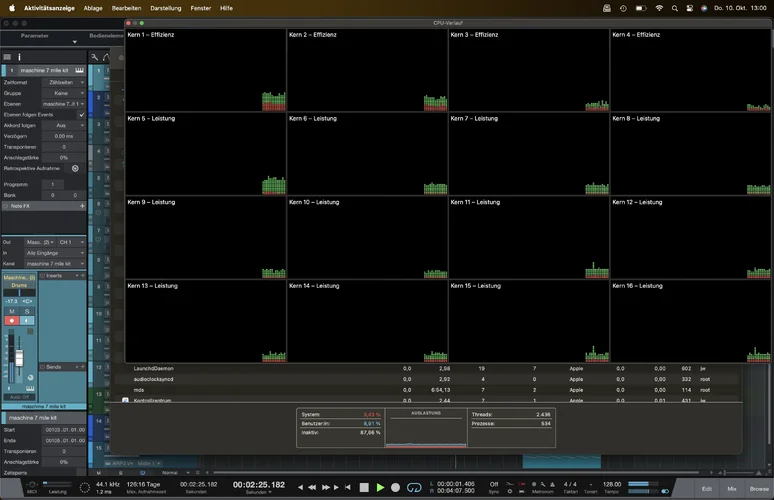774x500 pixels.
Task: Click the Record button in transport bar
Action: pos(396,487)
